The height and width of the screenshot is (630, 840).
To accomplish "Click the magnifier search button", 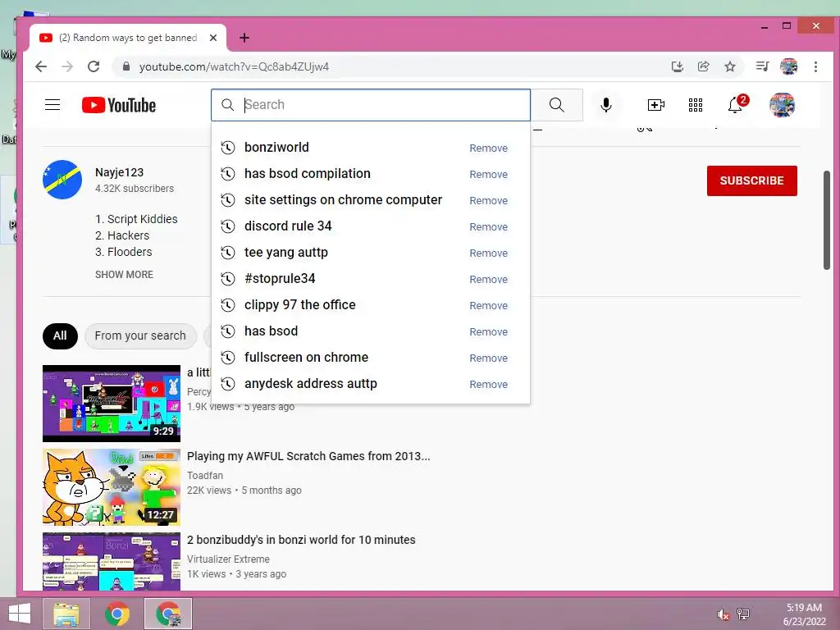I will point(557,104).
